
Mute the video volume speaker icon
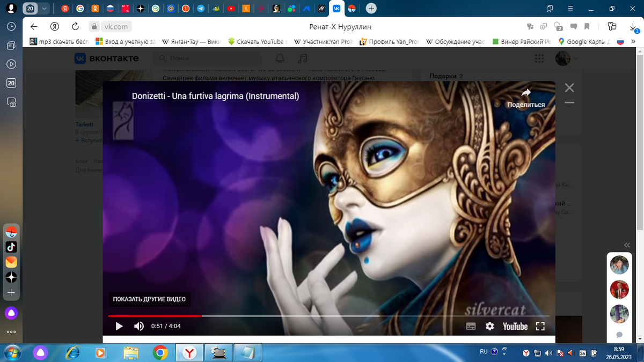click(x=139, y=326)
